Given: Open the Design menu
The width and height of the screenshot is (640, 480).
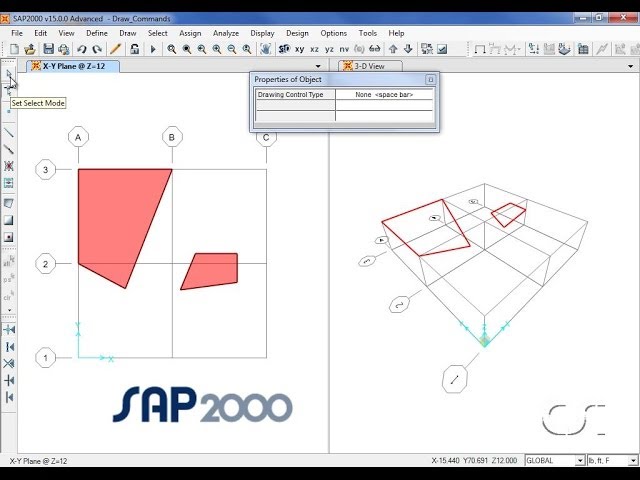Looking at the screenshot, I should [x=297, y=33].
